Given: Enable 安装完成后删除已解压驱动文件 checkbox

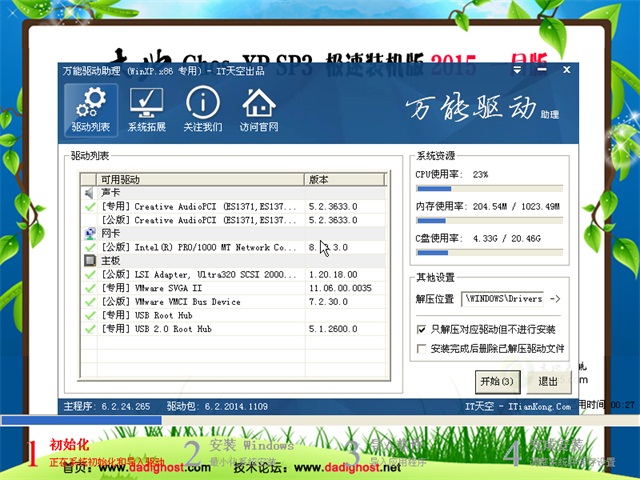Looking at the screenshot, I should (421, 349).
